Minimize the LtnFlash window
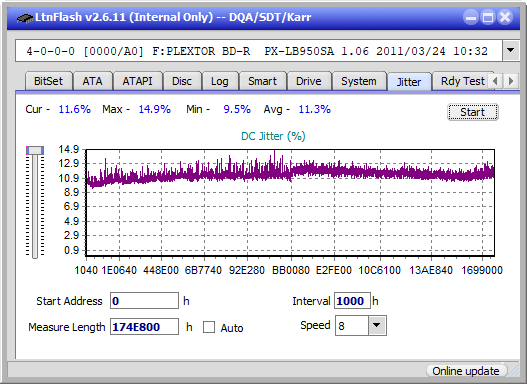 click(x=471, y=17)
